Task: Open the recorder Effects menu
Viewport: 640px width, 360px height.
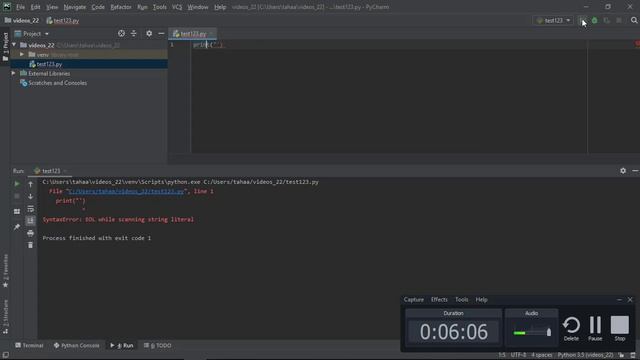Action: 439,300
